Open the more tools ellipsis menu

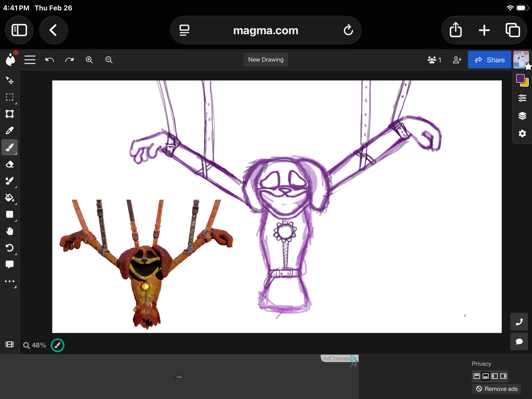click(9, 281)
